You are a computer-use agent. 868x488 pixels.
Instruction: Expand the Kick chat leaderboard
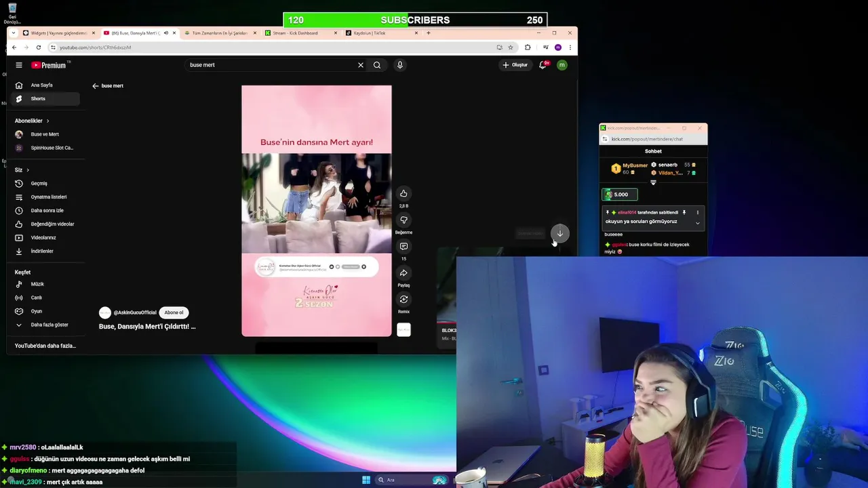click(653, 182)
